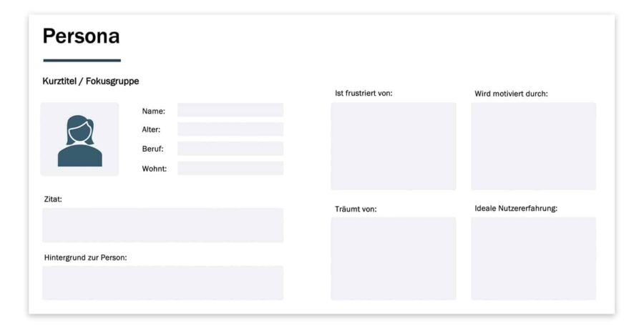Click into the Wohnt input field
Screen dimensions: 644x329
click(x=230, y=168)
